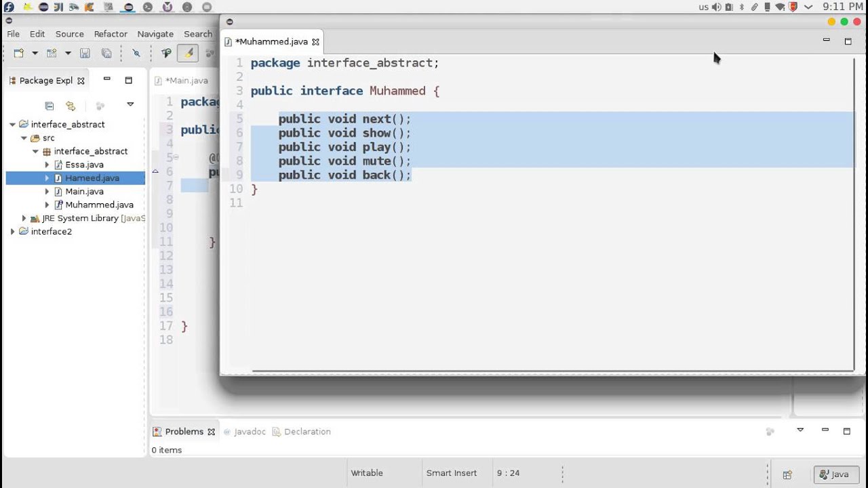This screenshot has height=488, width=868.
Task: Expand Hameed.java in the tree
Action: point(47,178)
